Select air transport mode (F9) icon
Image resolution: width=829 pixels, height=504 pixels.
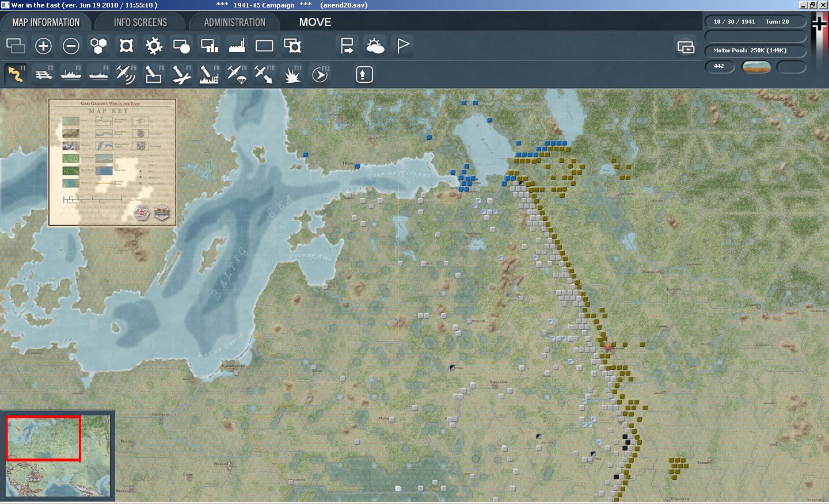[237, 74]
